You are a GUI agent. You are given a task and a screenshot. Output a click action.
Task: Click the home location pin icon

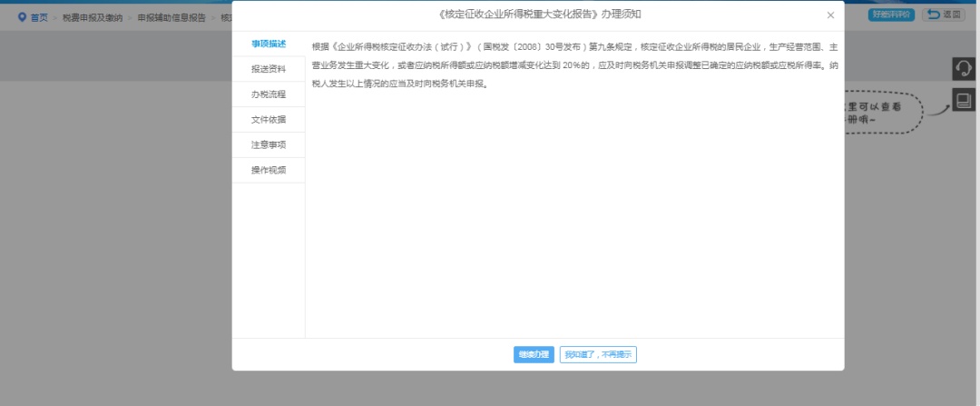tap(22, 16)
